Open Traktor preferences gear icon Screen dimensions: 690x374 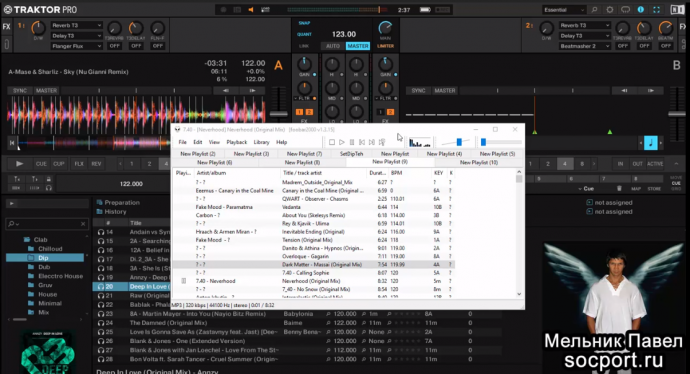pyautogui.click(x=610, y=10)
